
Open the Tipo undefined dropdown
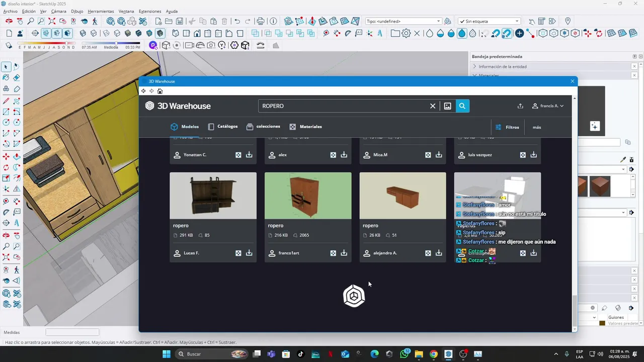[x=404, y=21]
